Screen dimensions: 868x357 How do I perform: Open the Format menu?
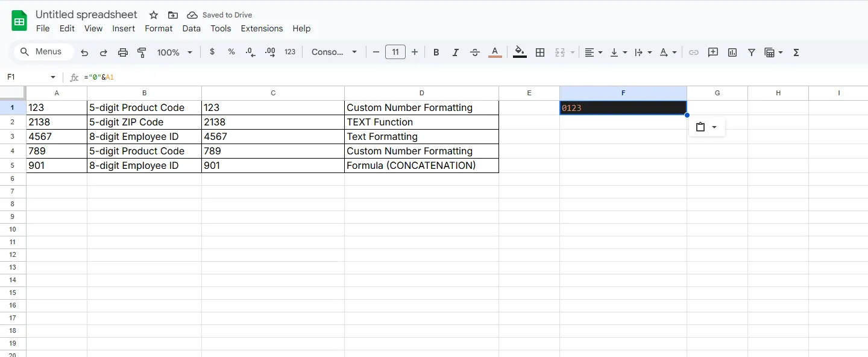pyautogui.click(x=159, y=28)
